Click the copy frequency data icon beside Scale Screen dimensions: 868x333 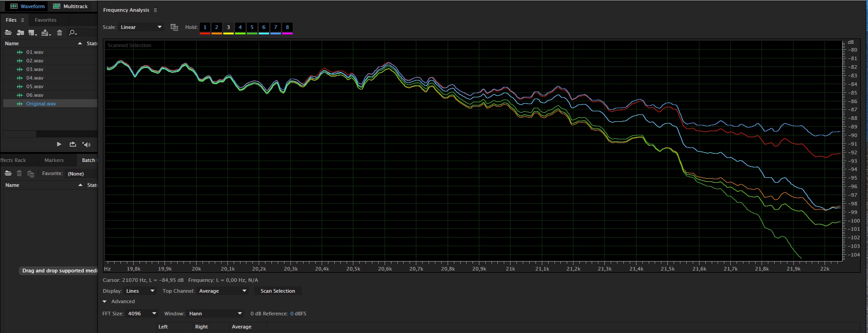pos(174,27)
